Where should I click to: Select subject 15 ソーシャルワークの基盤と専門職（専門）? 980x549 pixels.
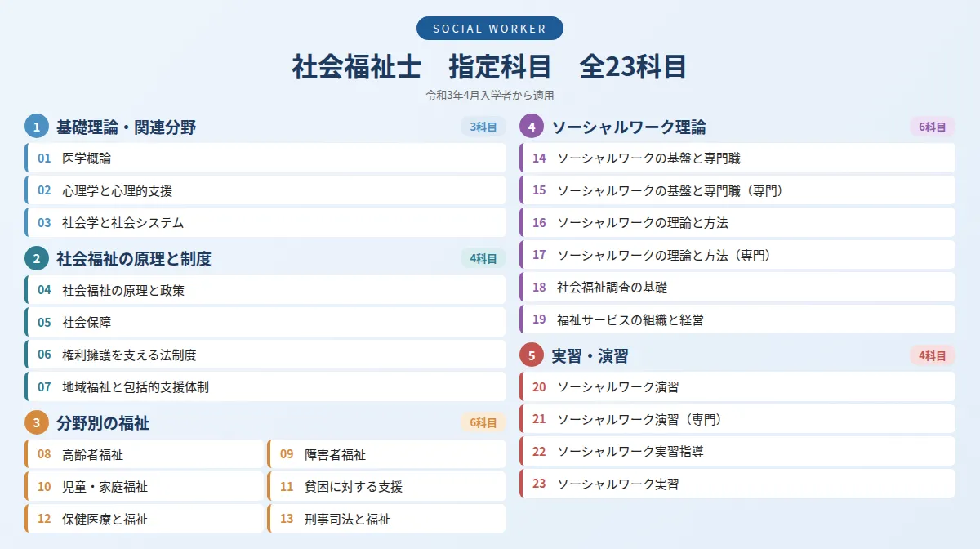(737, 190)
